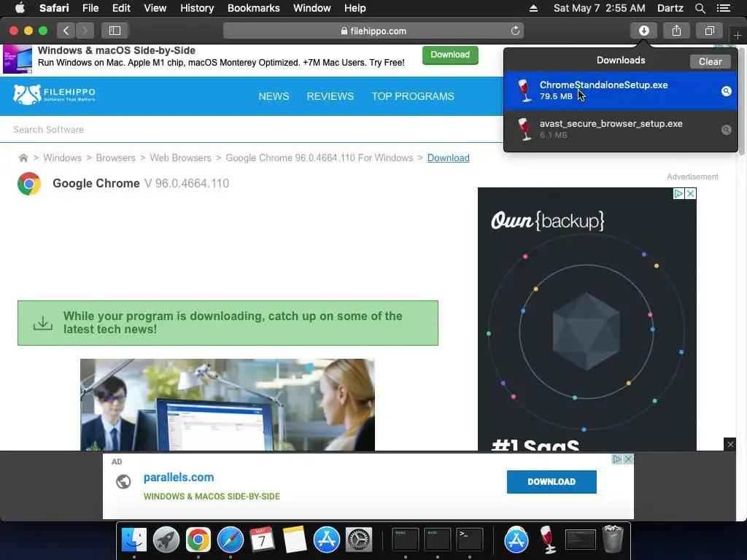Image resolution: width=747 pixels, height=560 pixels.
Task: Reload the page with the refresh icon
Action: (515, 31)
